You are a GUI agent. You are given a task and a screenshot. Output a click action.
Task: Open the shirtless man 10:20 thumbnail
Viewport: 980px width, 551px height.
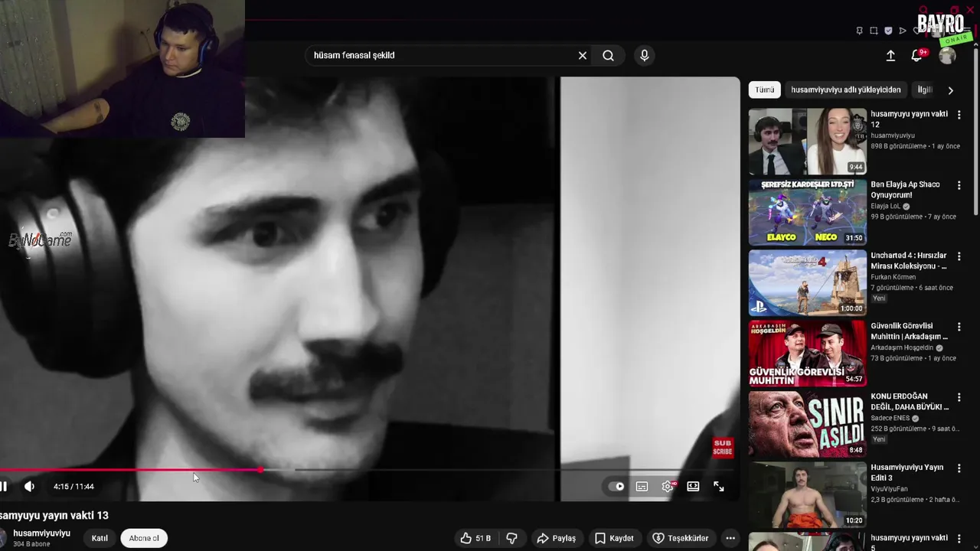tap(808, 494)
